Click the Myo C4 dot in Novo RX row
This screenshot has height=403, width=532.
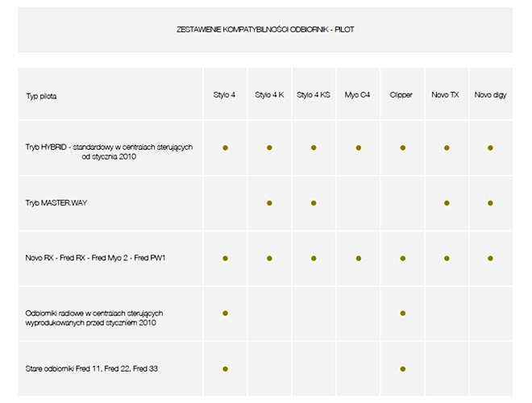(358, 259)
